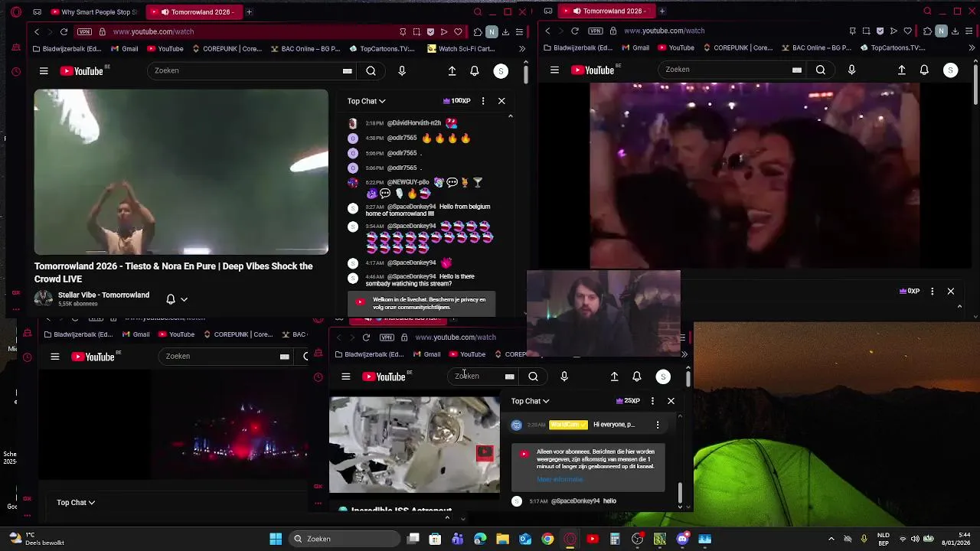
Task: Select the Tomorrowland 2026 tab in the top-left window
Action: (194, 12)
